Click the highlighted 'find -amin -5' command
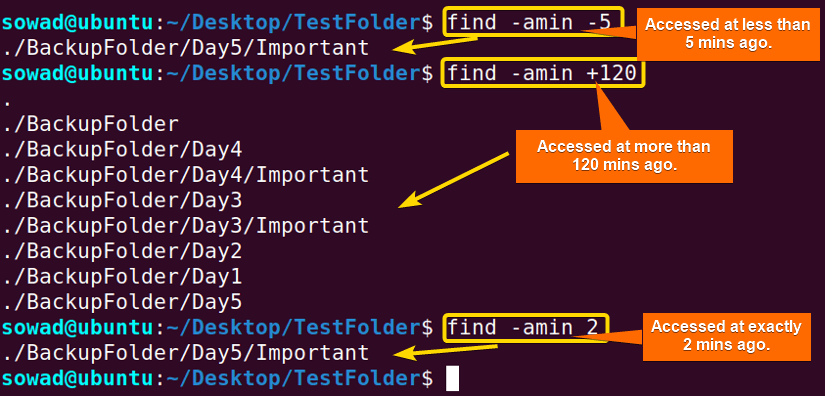 (x=534, y=22)
